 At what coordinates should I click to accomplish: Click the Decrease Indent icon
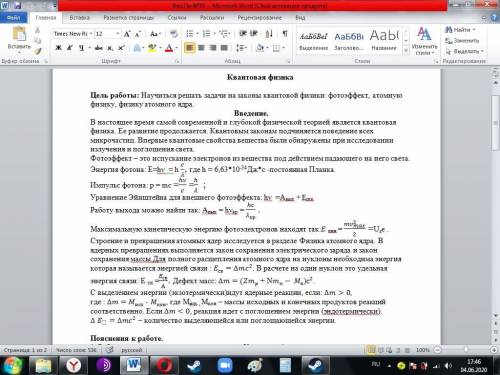click(243, 34)
